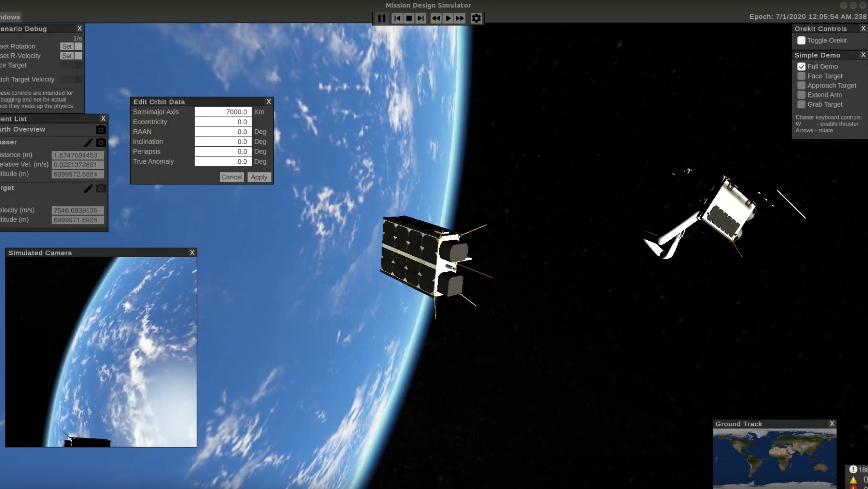Open simulation settings gear icon
This screenshot has height=489, width=868.
(476, 18)
